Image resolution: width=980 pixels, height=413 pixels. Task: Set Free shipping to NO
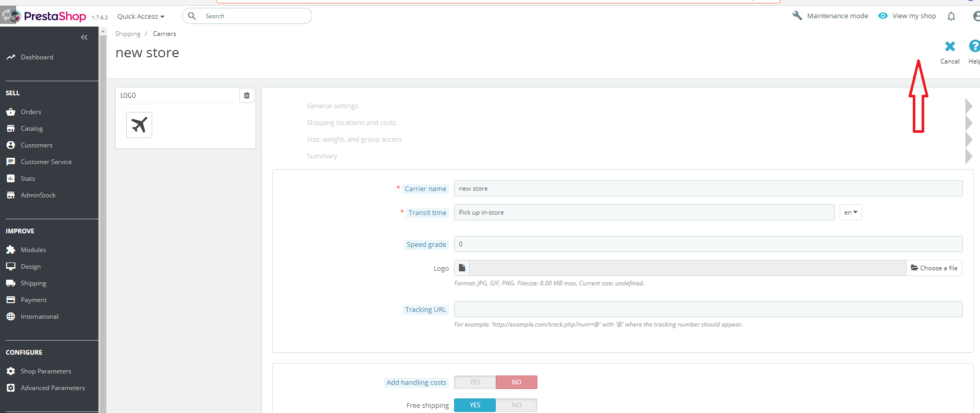pyautogui.click(x=517, y=405)
